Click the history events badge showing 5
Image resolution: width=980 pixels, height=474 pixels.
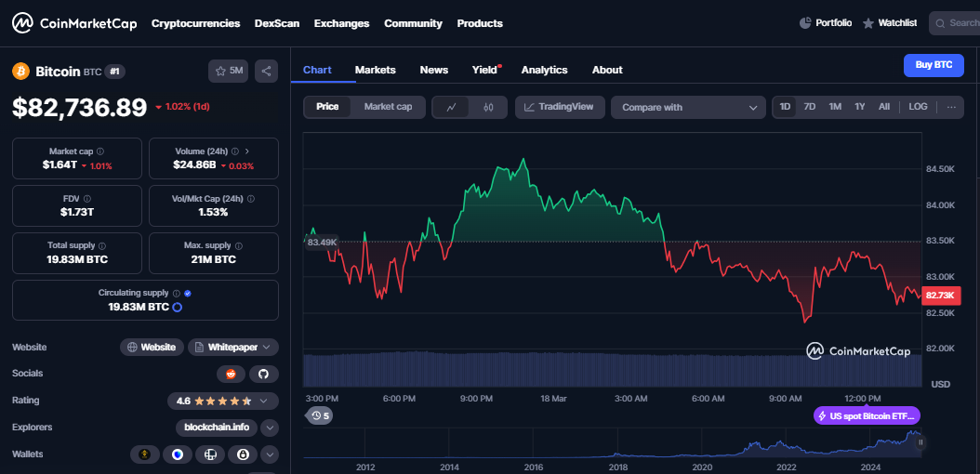(319, 415)
